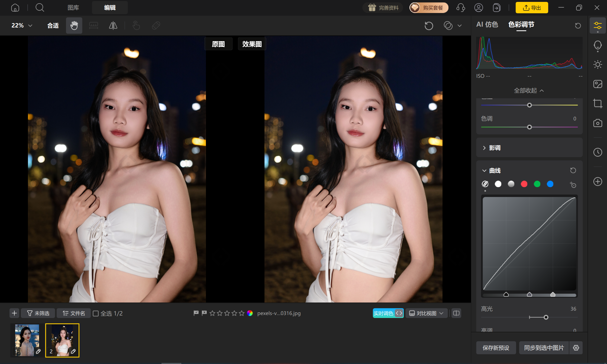Add images with the plus button
Screen dimensions: 607x364
click(x=14, y=313)
